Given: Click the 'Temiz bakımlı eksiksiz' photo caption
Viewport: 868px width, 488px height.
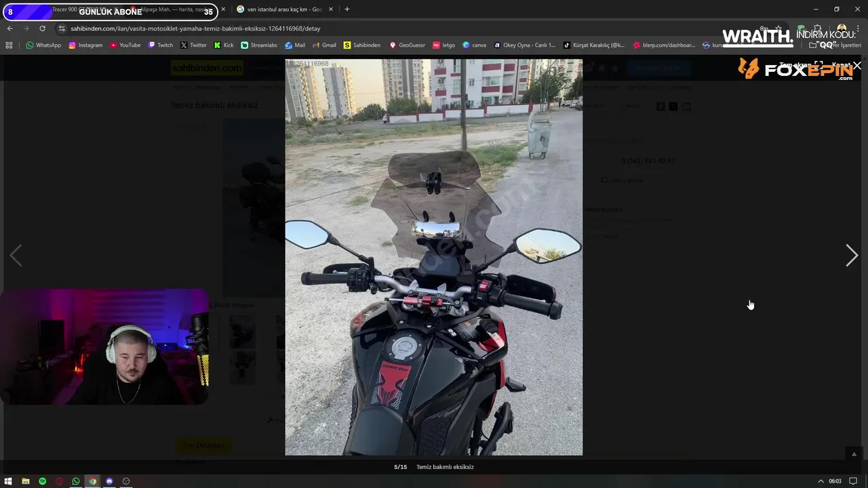Looking at the screenshot, I should pyautogui.click(x=445, y=467).
